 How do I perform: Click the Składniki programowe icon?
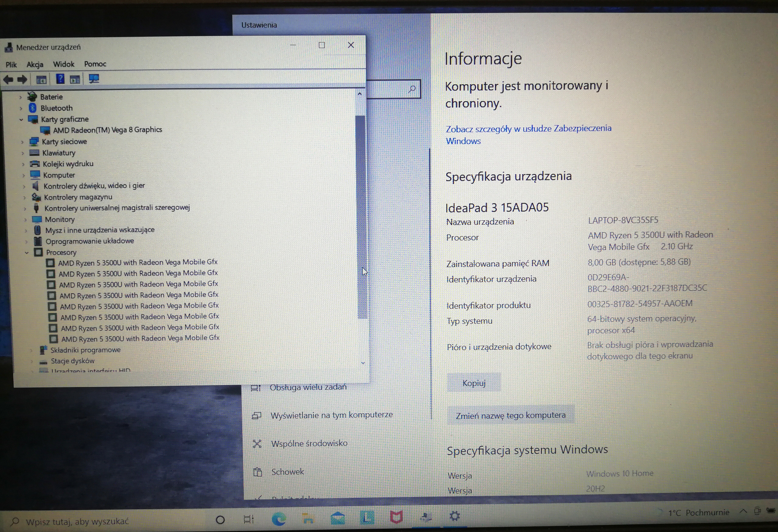[43, 350]
